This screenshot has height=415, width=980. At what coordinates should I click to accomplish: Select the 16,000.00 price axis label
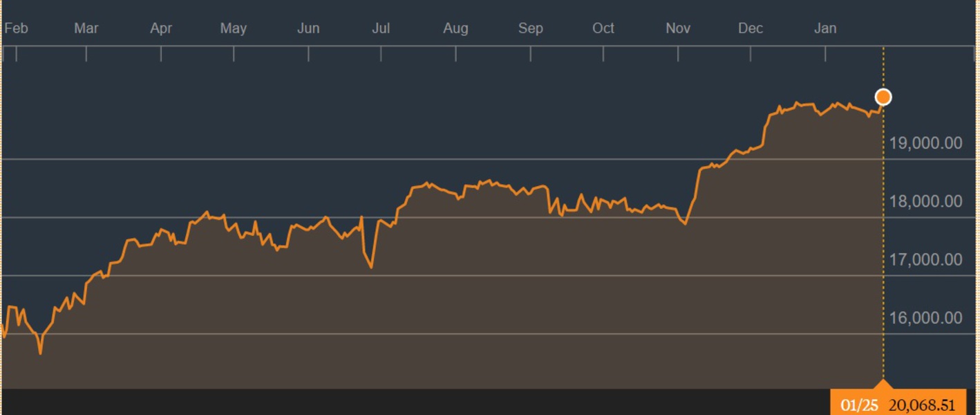pos(926,317)
